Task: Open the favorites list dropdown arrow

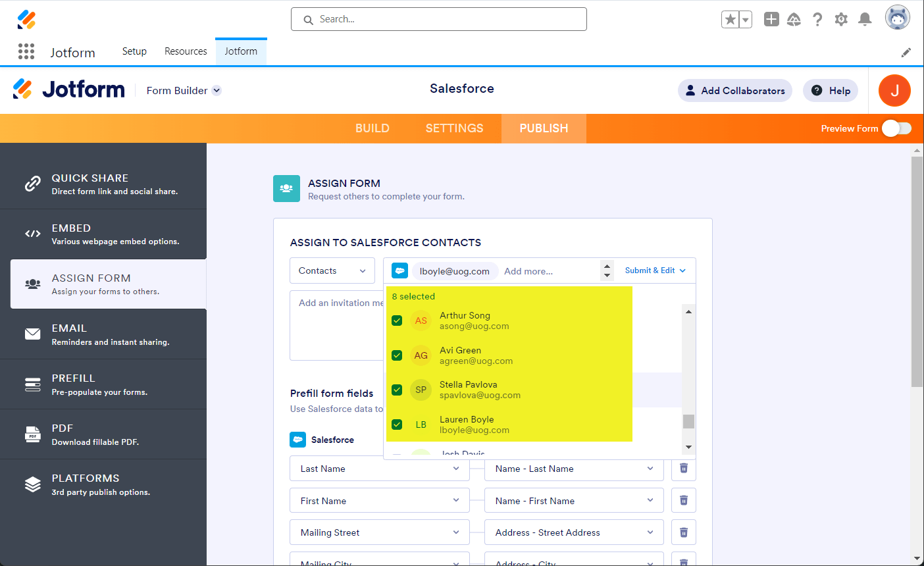Action: 746,20
